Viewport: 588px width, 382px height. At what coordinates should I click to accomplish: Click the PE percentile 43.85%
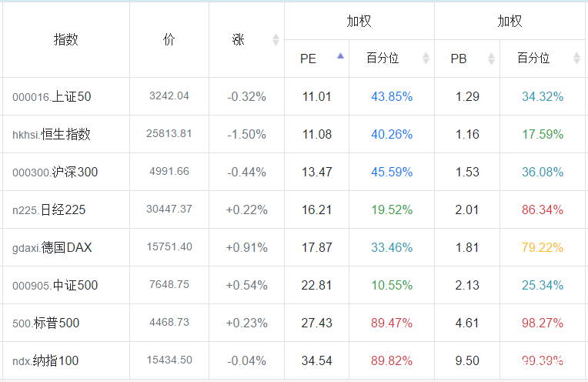(392, 97)
